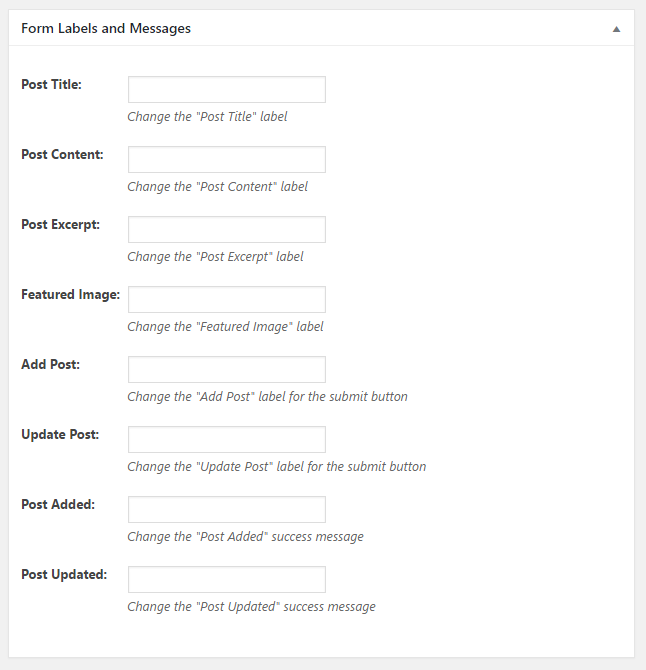The image size is (646, 670).
Task: Click the Update Post submit button description
Action: pos(277,467)
